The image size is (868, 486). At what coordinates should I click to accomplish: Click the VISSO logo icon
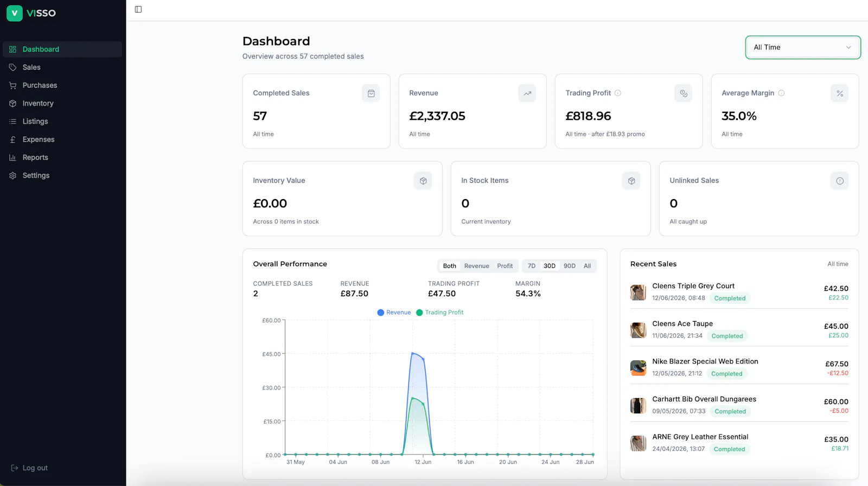coord(15,13)
